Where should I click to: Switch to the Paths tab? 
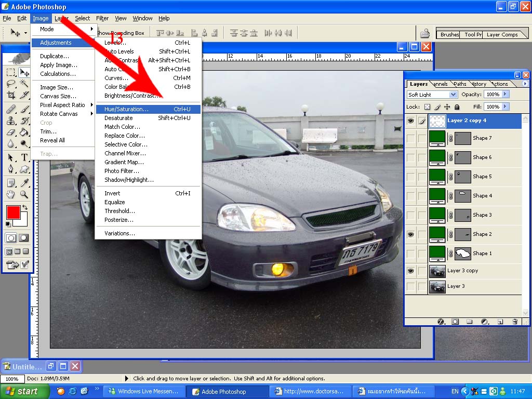pyautogui.click(x=460, y=84)
